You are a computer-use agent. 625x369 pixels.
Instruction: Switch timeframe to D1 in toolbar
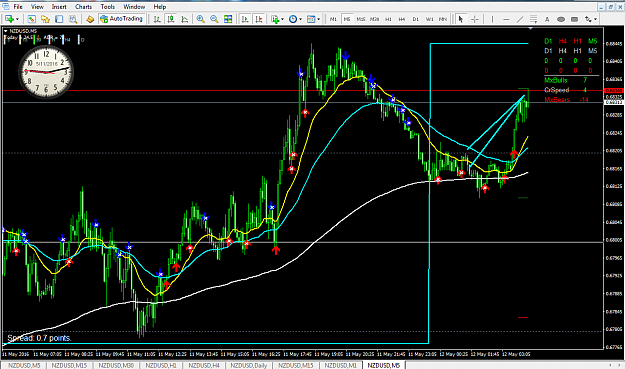416,19
